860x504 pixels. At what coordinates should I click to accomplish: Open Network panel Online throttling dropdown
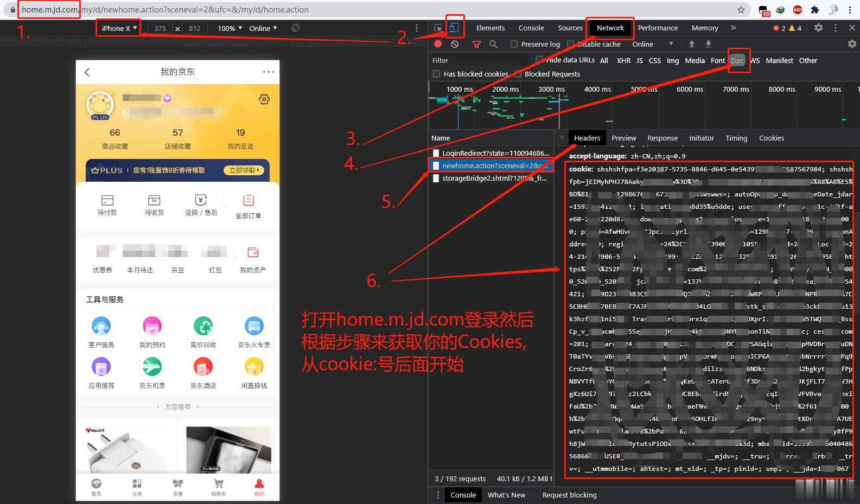653,44
